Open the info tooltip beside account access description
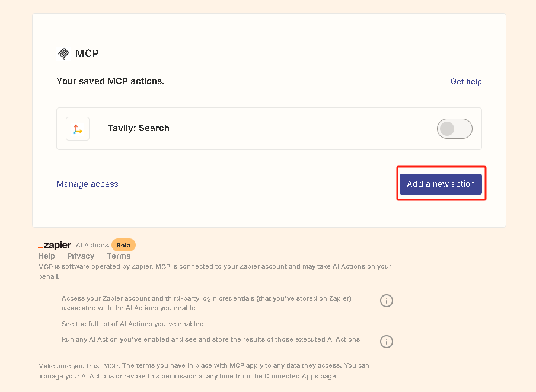The image size is (536, 392). tap(387, 301)
